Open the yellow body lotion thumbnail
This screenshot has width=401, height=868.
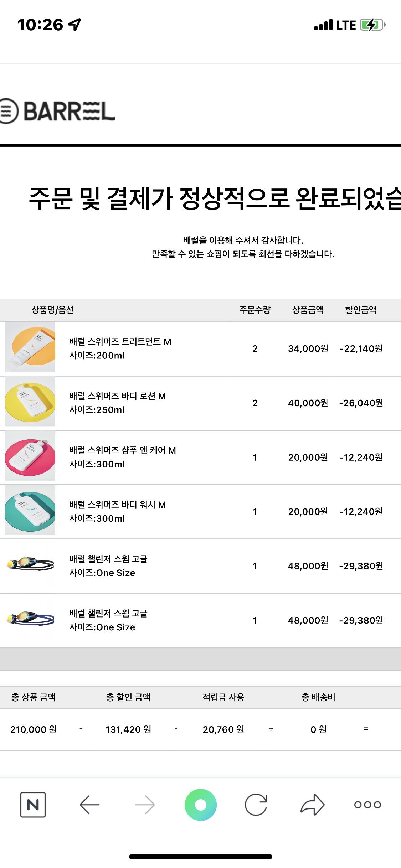[30, 402]
